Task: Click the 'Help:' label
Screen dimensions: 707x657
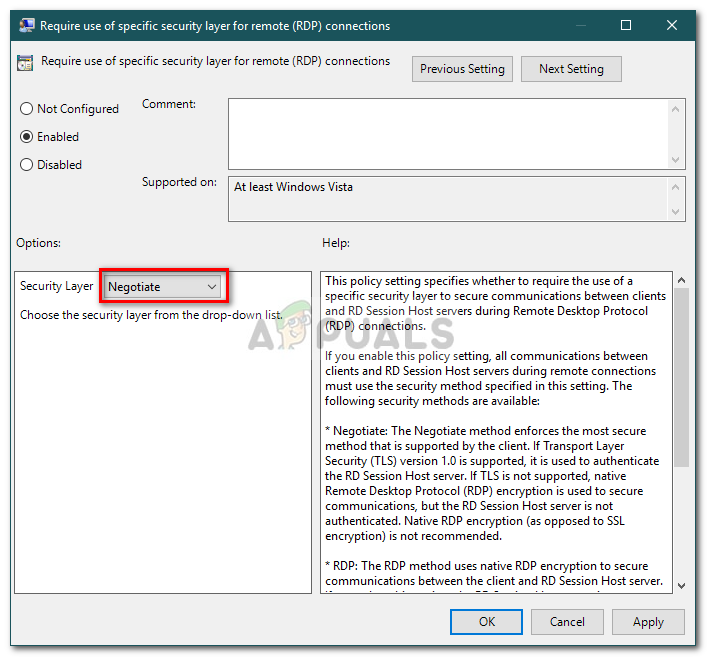Action: click(336, 243)
